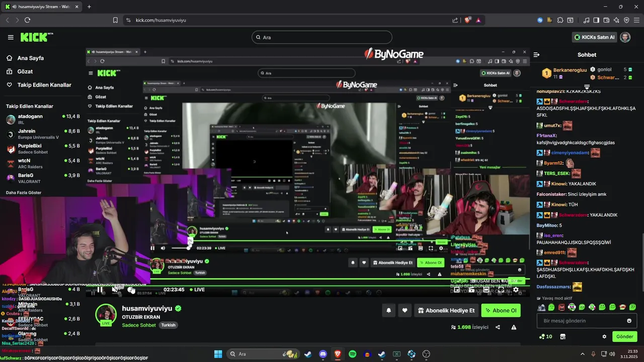Toggle notifications bell for husamviyuviyu
This screenshot has width=644, height=362.
(388, 311)
